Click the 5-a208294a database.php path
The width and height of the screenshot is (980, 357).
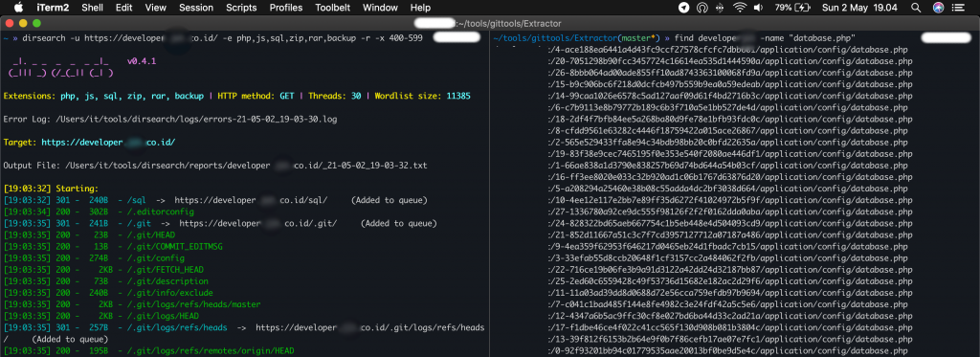click(x=725, y=189)
